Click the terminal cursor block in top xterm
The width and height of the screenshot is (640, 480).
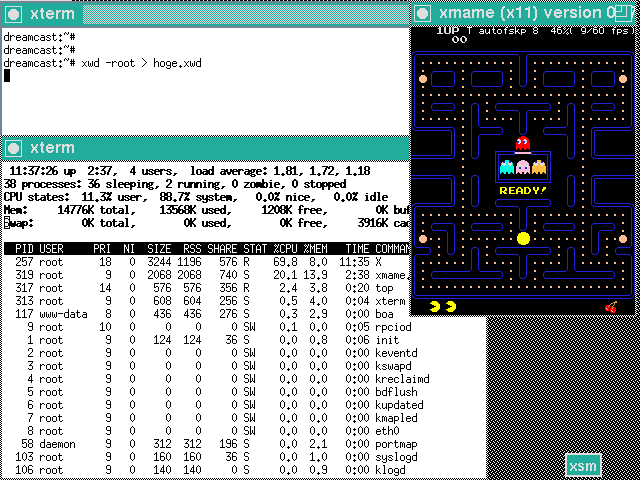click(x=7, y=76)
